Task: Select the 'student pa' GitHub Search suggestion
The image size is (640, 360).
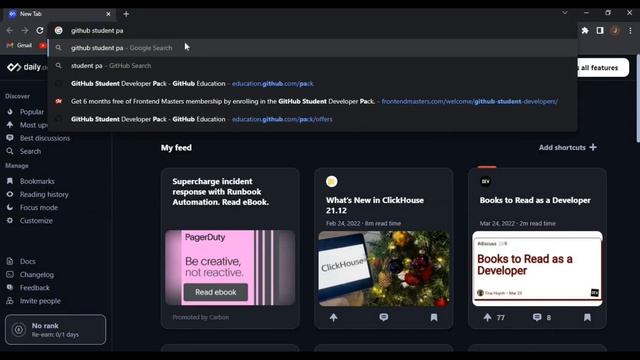Action: (312, 66)
